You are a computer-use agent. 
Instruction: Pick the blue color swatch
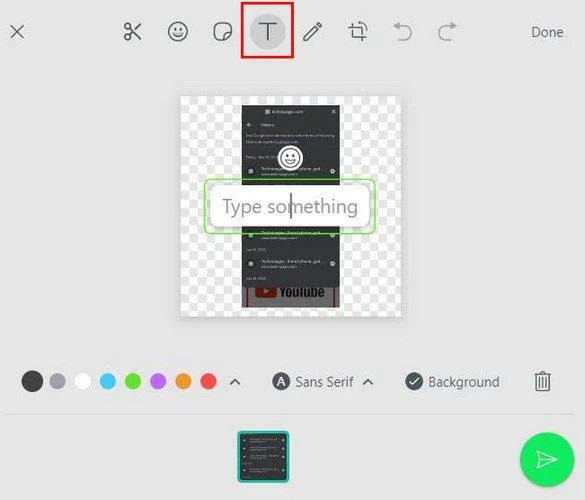[108, 381]
